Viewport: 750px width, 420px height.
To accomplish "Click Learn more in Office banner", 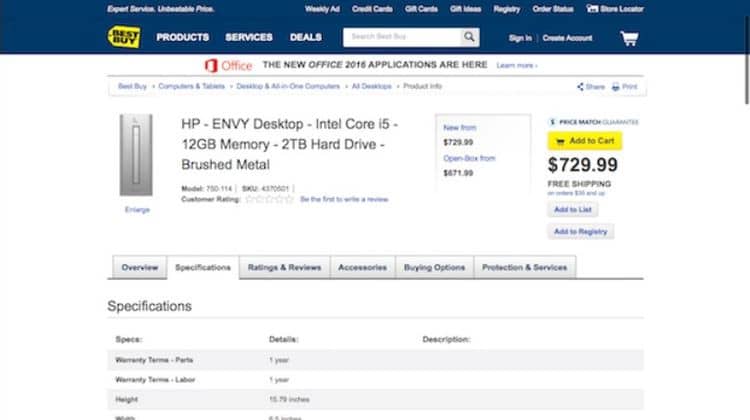I will [517, 66].
